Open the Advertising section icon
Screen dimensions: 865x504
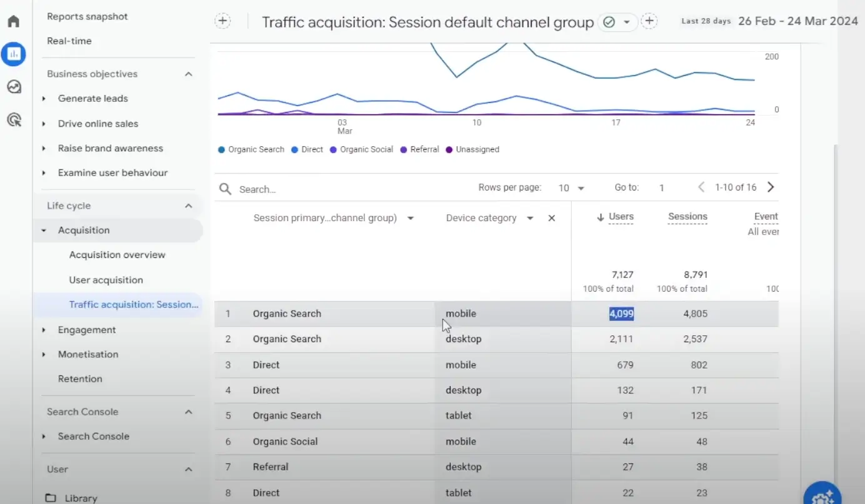(14, 119)
